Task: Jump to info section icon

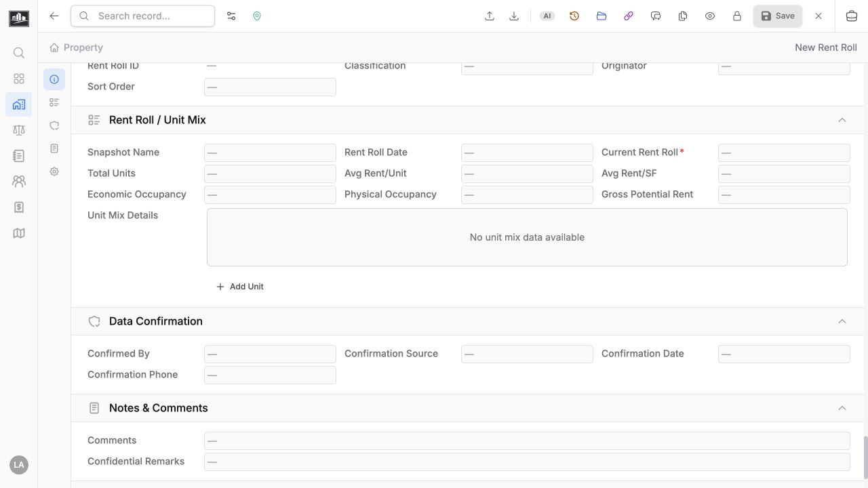Action: point(54,79)
